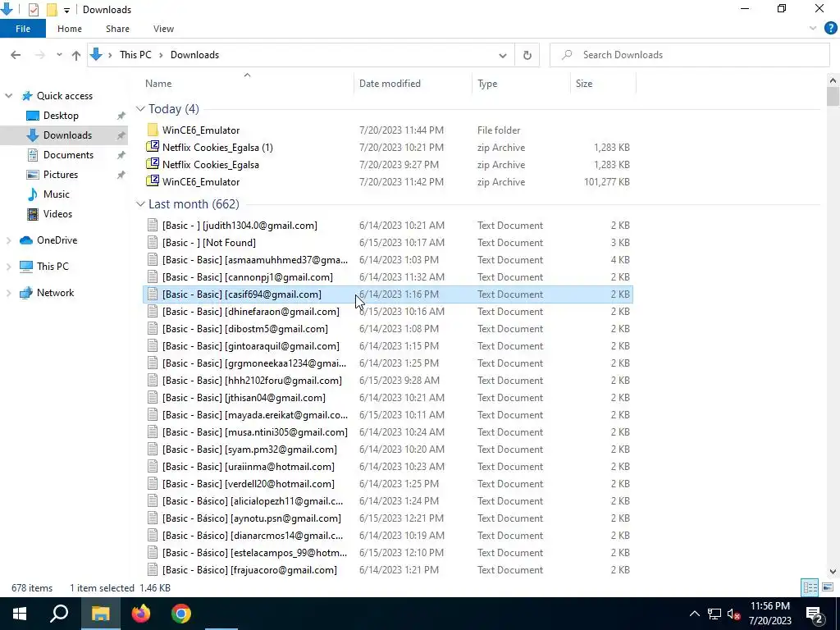The width and height of the screenshot is (840, 630).
Task: Select Desktop in Quick access
Action: pyautogui.click(x=61, y=116)
